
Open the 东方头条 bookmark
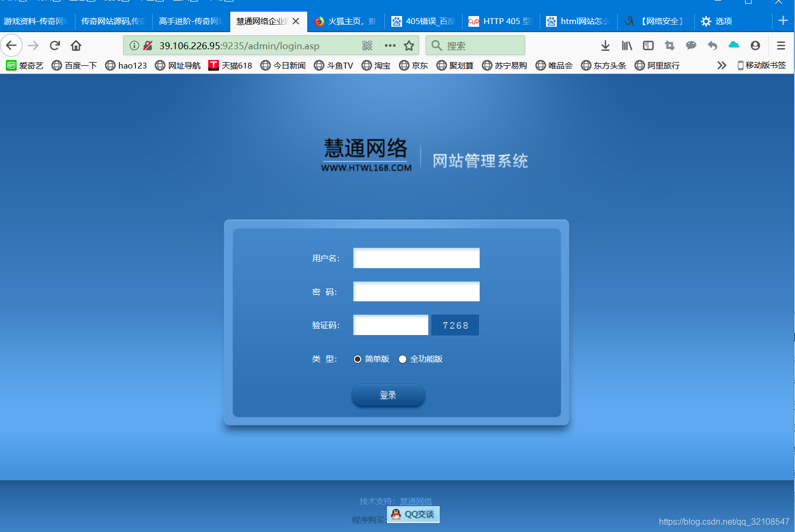[x=603, y=65]
